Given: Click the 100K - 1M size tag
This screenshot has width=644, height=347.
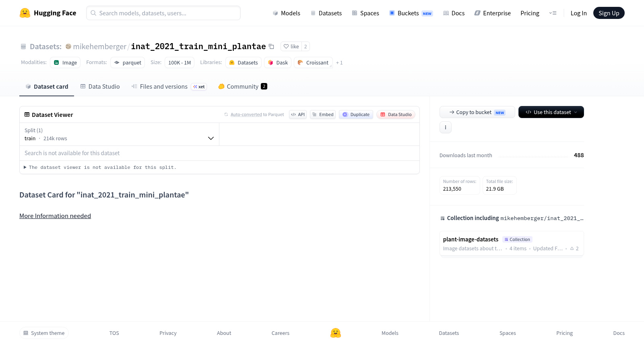Looking at the screenshot, I should coord(180,62).
